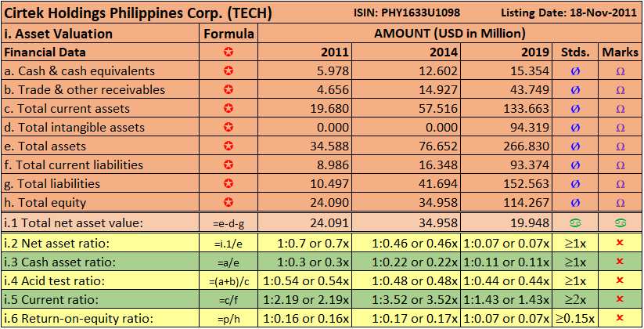Screen dimensions: 644x329
Task: Select the 2011 column header cell
Action: click(x=304, y=52)
